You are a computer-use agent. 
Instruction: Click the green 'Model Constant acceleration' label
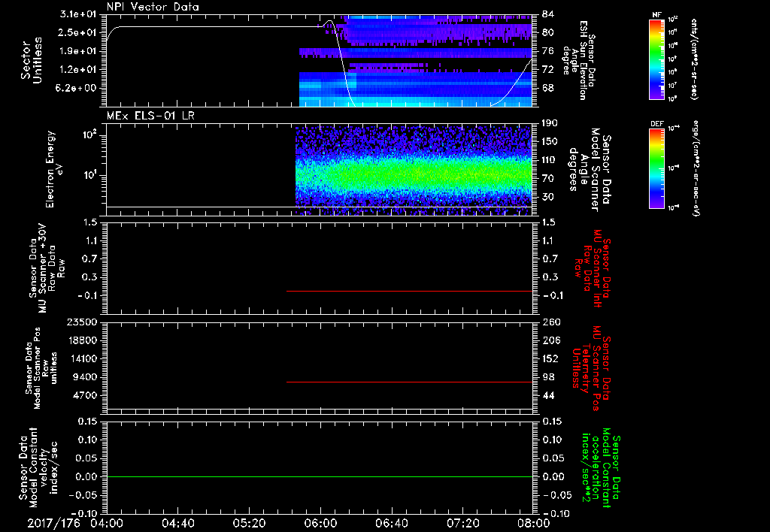[x=602, y=468]
